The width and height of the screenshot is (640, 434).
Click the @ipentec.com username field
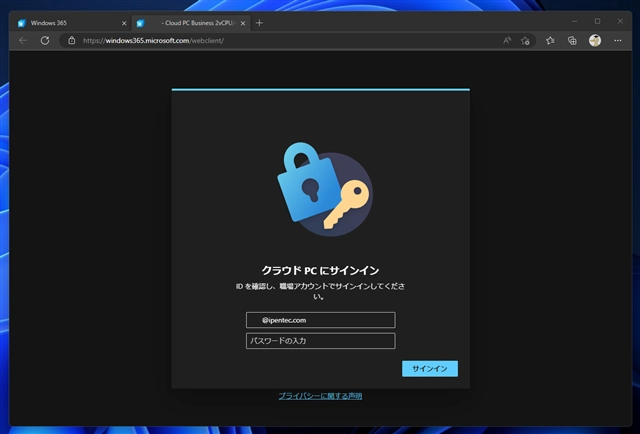point(320,320)
